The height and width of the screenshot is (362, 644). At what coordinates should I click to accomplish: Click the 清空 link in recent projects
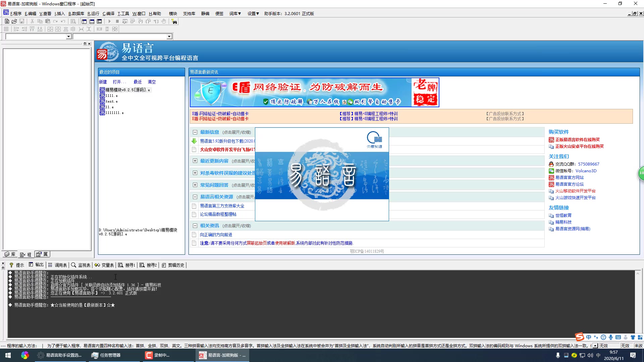pos(152,82)
